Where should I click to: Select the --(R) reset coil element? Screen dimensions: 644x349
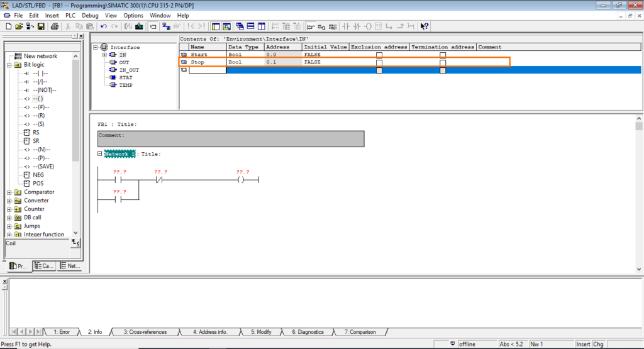click(x=38, y=115)
